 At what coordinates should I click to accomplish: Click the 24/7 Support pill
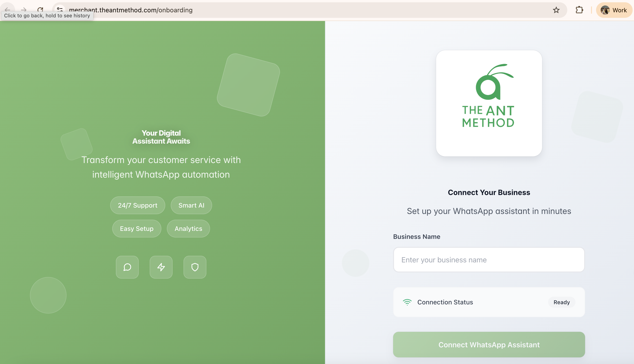[x=137, y=205]
